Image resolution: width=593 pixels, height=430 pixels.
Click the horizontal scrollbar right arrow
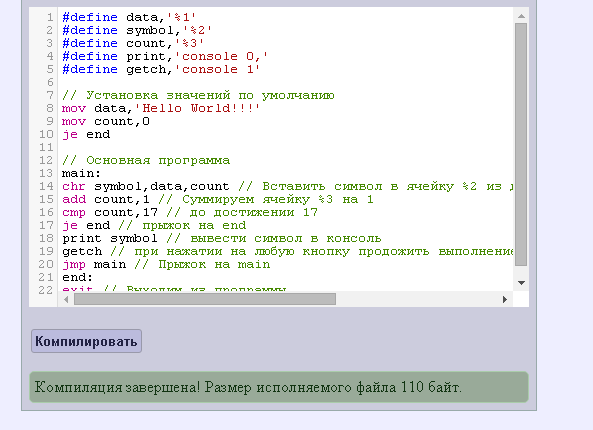[x=505, y=300]
